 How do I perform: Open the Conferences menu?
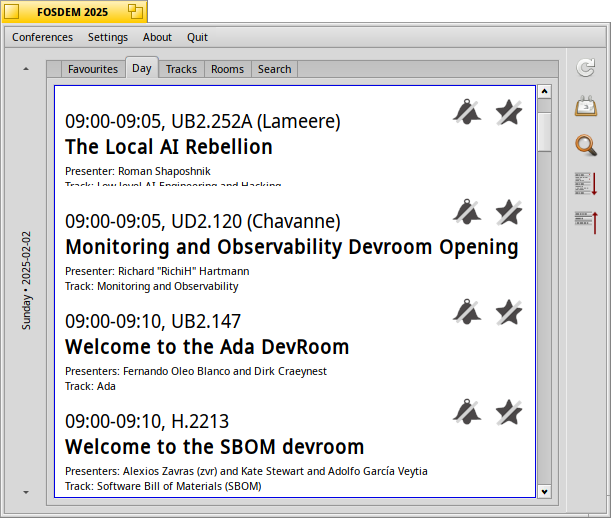42,37
